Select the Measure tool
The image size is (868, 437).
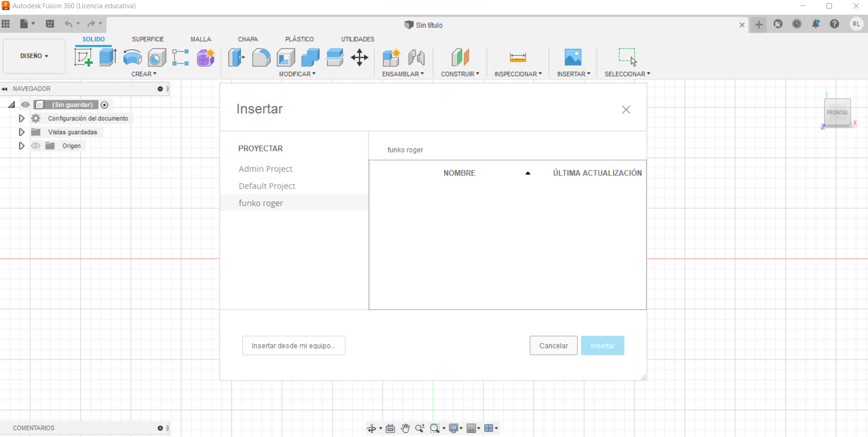518,58
